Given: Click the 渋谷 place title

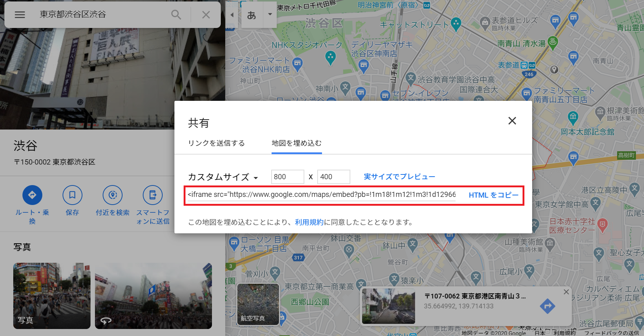Looking at the screenshot, I should pyautogui.click(x=25, y=146).
